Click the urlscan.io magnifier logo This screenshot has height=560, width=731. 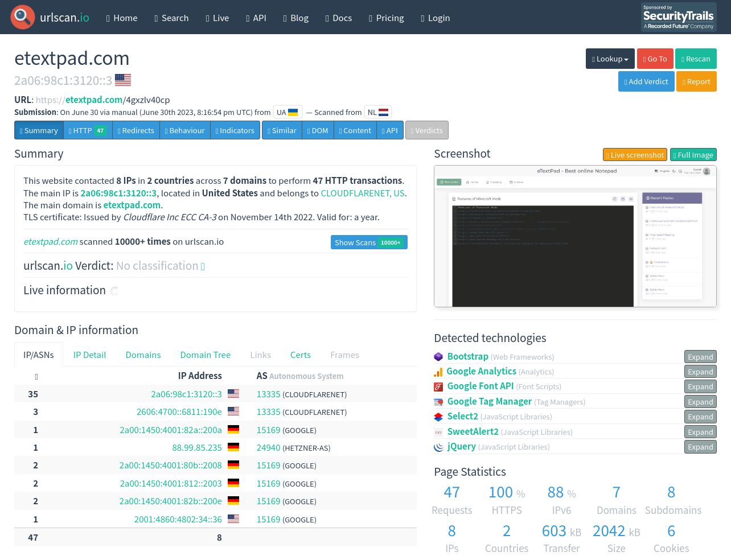[23, 17]
